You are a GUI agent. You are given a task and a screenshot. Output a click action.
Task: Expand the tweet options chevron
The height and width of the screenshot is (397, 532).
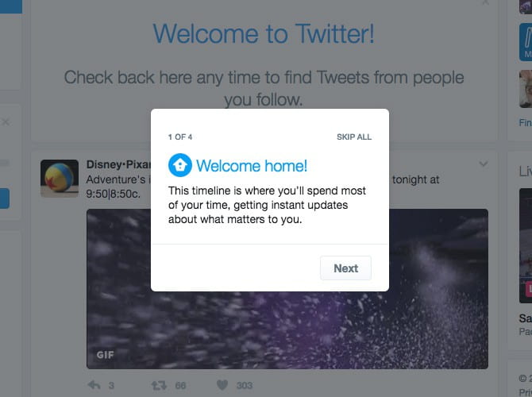[x=483, y=164]
